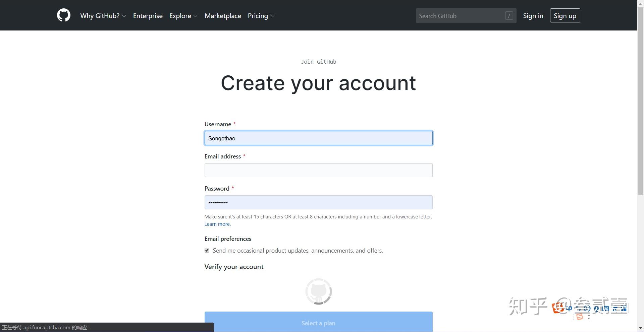Click the slash shortcut icon in search

click(509, 16)
